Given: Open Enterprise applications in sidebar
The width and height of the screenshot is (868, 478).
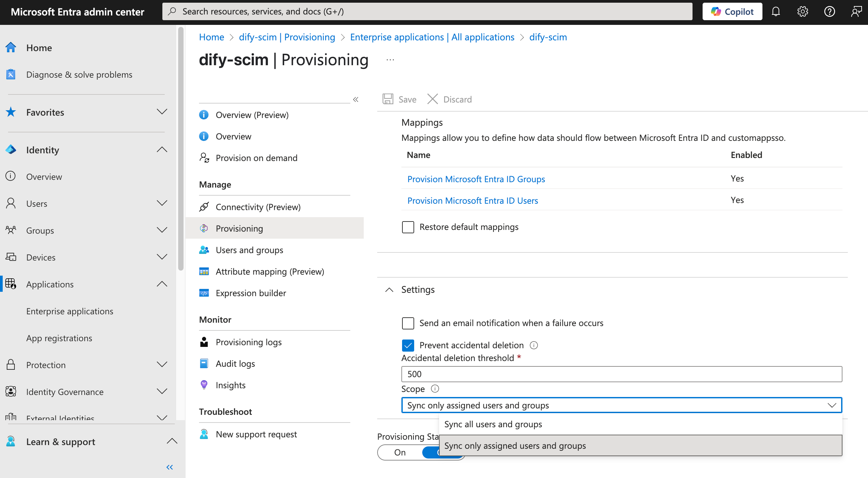Looking at the screenshot, I should 70,311.
